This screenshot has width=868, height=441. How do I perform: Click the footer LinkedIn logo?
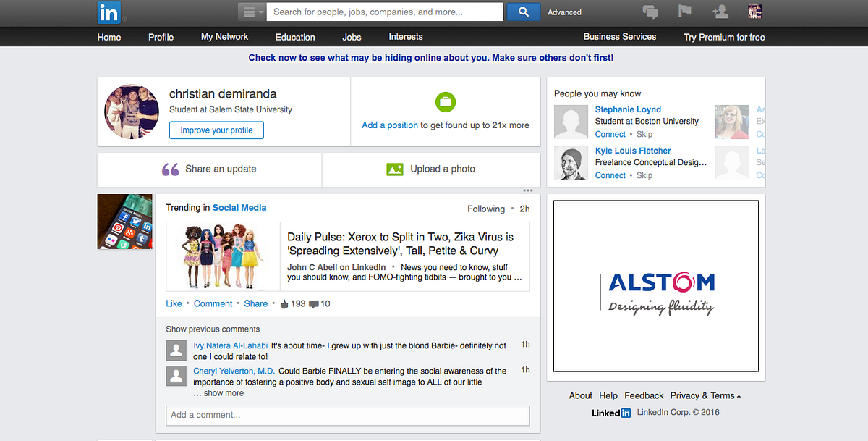pos(611,413)
